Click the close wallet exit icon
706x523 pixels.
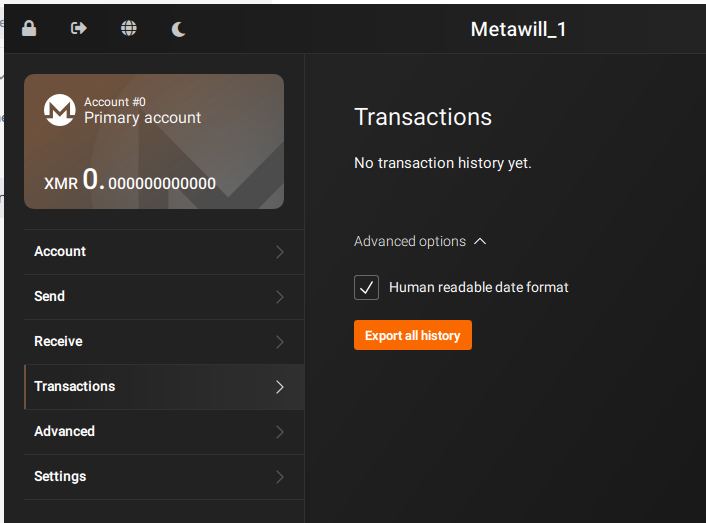click(79, 29)
